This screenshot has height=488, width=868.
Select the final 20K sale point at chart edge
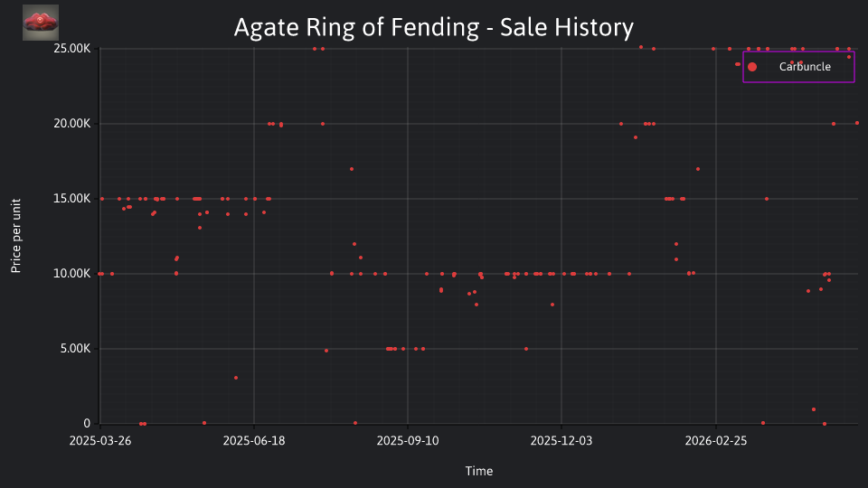point(857,123)
